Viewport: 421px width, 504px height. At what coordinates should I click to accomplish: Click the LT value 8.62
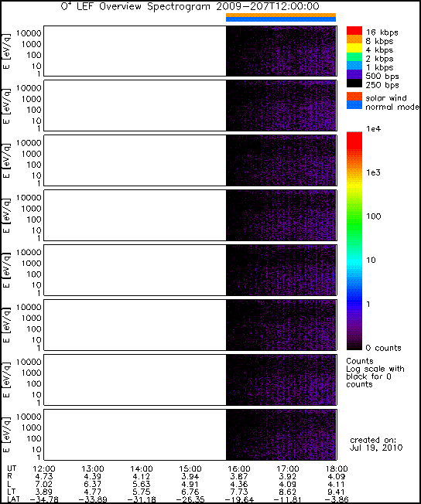(x=288, y=492)
